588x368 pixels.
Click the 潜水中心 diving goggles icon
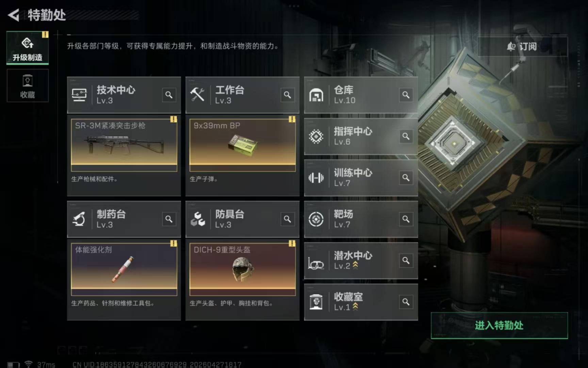(316, 263)
